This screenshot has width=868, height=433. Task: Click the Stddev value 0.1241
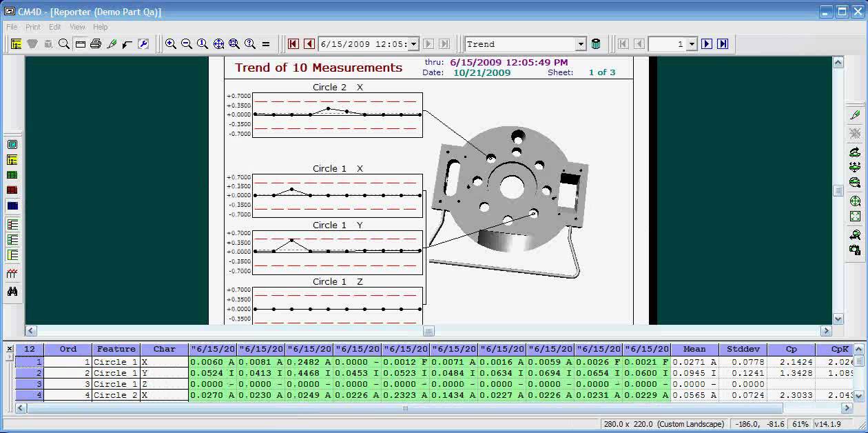pos(743,373)
